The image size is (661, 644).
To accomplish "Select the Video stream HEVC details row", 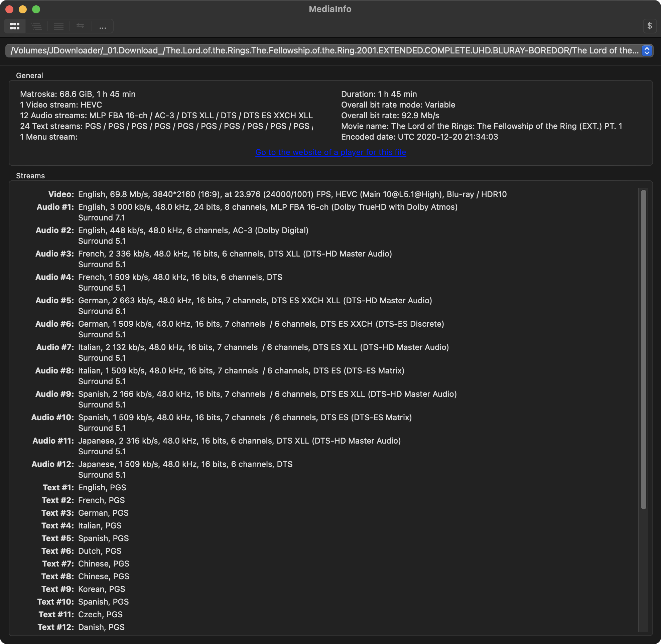I will coord(277,194).
